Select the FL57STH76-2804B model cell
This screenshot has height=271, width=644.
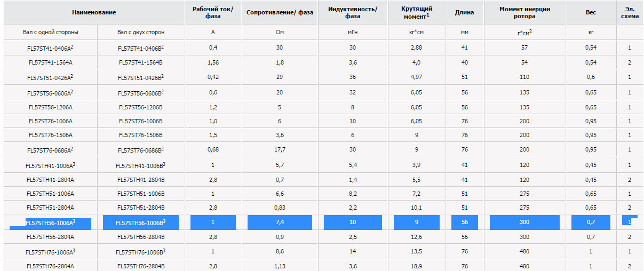pyautogui.click(x=141, y=266)
